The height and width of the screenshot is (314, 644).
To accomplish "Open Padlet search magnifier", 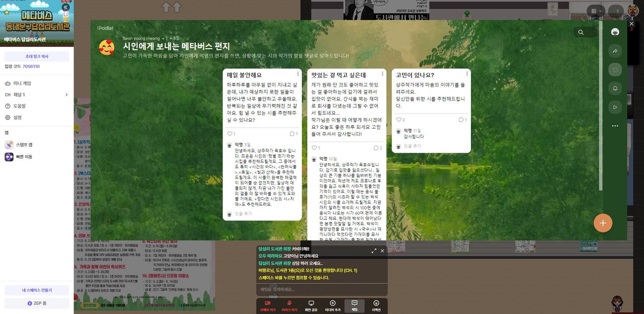I will (581, 32).
